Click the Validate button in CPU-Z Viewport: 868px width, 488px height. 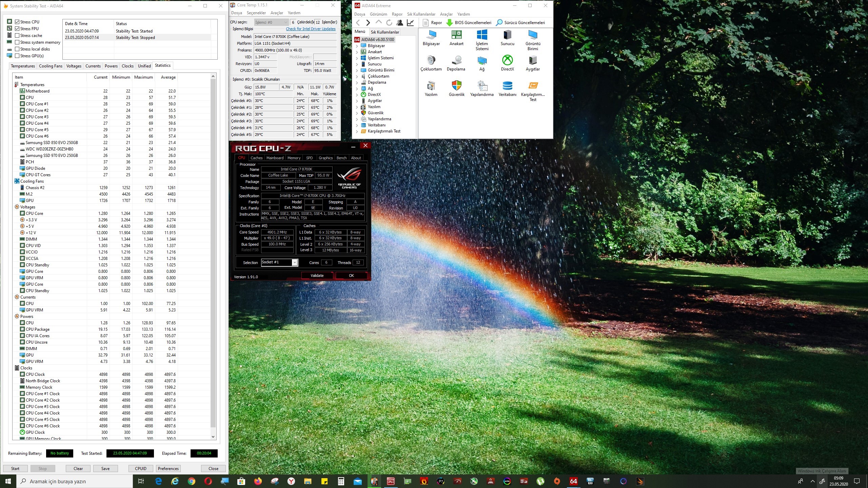[317, 276]
